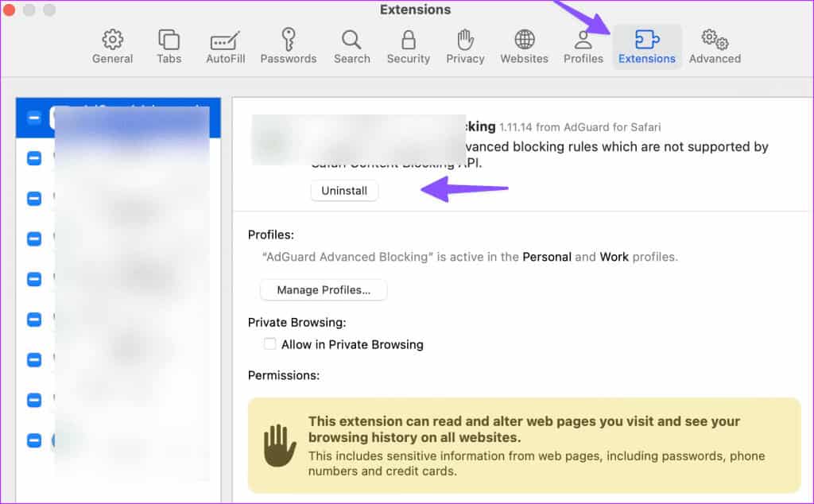The height and width of the screenshot is (504, 814).
Task: Open the Privacy hand icon pane
Action: click(x=465, y=47)
